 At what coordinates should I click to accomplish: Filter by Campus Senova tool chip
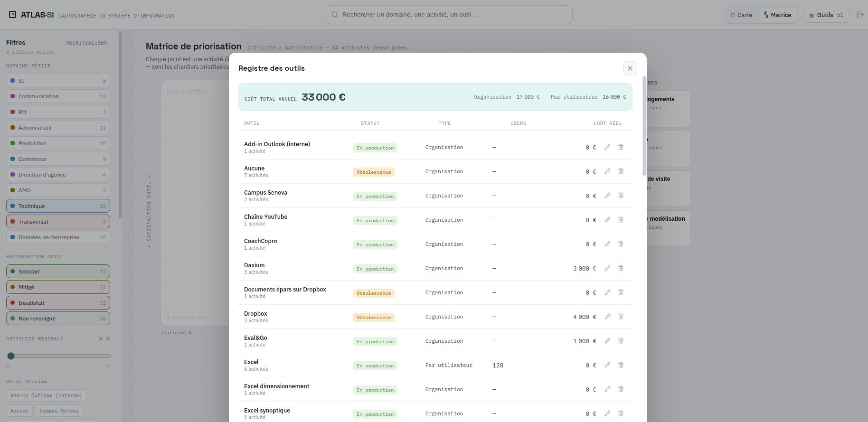click(x=59, y=411)
